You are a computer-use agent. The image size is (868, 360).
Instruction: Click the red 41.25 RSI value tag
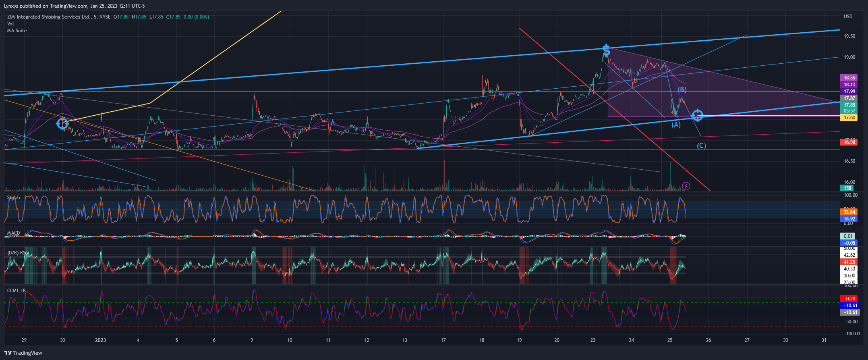coord(849,262)
